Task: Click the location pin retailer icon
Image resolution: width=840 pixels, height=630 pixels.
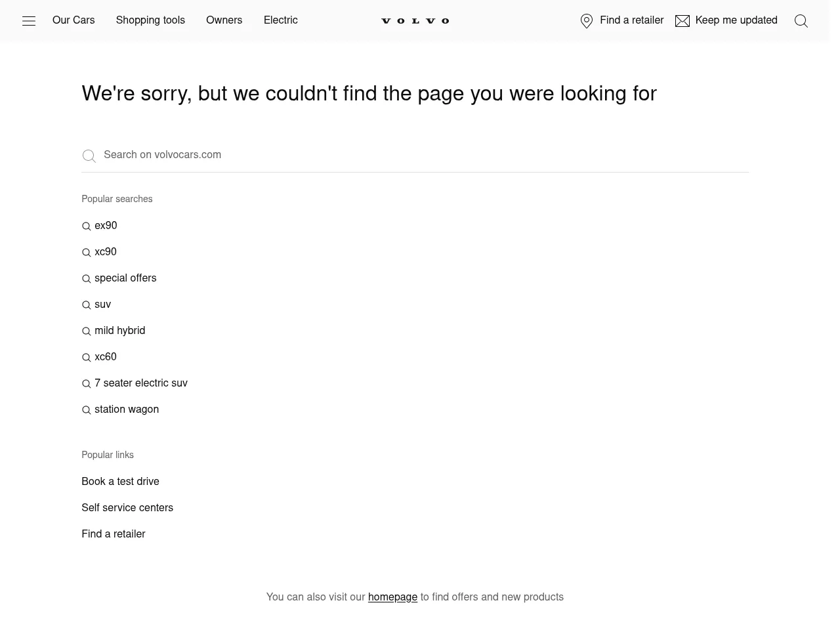Action: [x=587, y=21]
